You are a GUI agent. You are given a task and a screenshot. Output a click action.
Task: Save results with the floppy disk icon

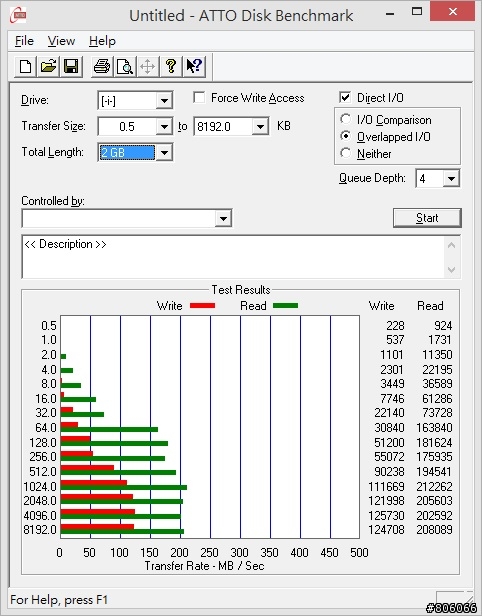tap(71, 66)
